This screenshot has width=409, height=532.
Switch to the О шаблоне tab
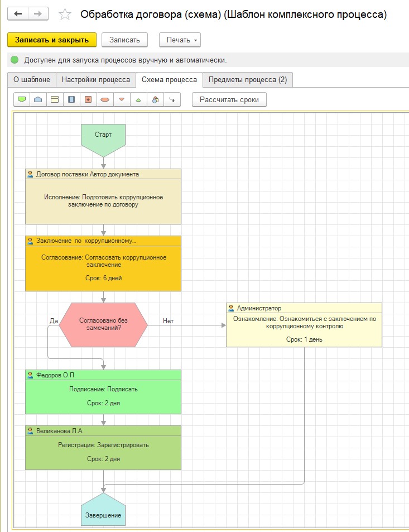(x=32, y=80)
